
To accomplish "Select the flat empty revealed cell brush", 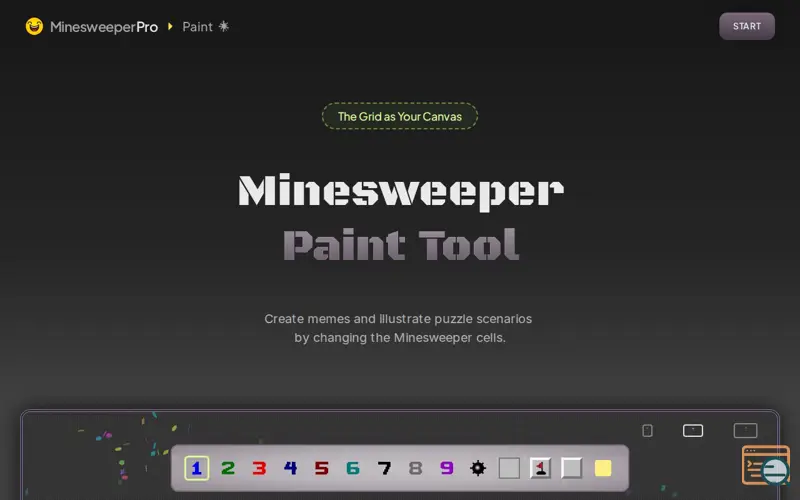I will tap(509, 468).
